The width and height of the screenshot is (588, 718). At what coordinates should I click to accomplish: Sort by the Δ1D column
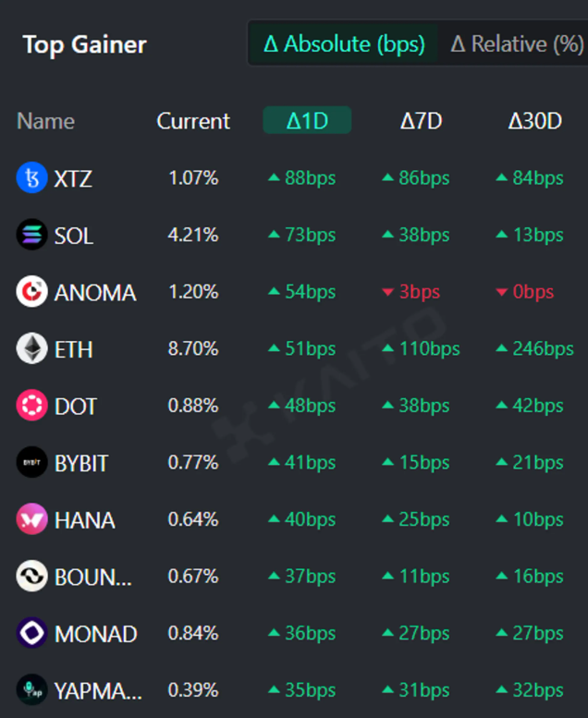(307, 121)
